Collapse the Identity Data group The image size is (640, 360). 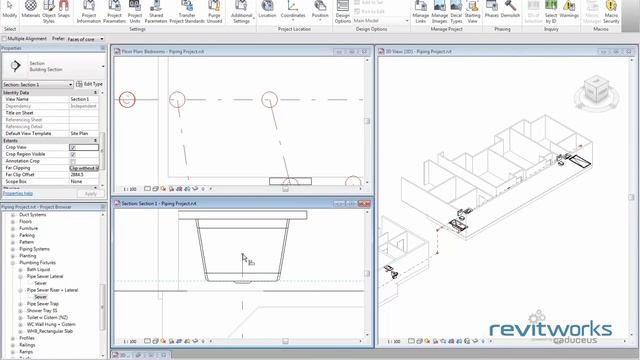coord(96,93)
